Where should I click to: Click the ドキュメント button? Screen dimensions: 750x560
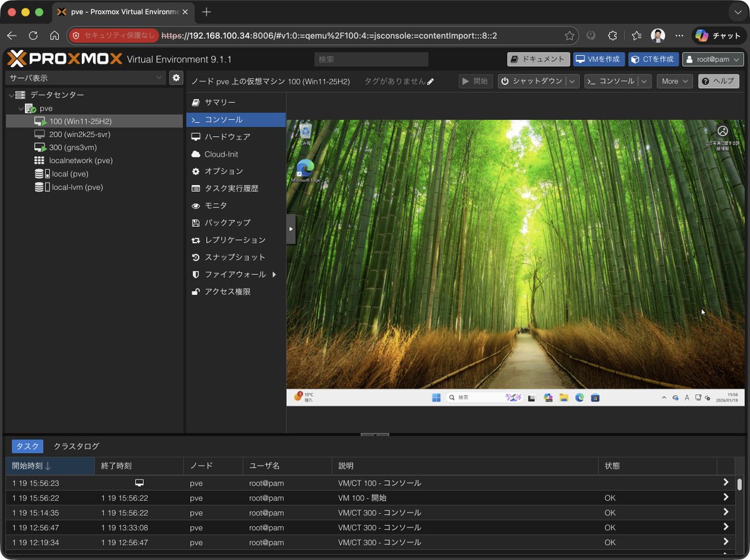click(538, 59)
